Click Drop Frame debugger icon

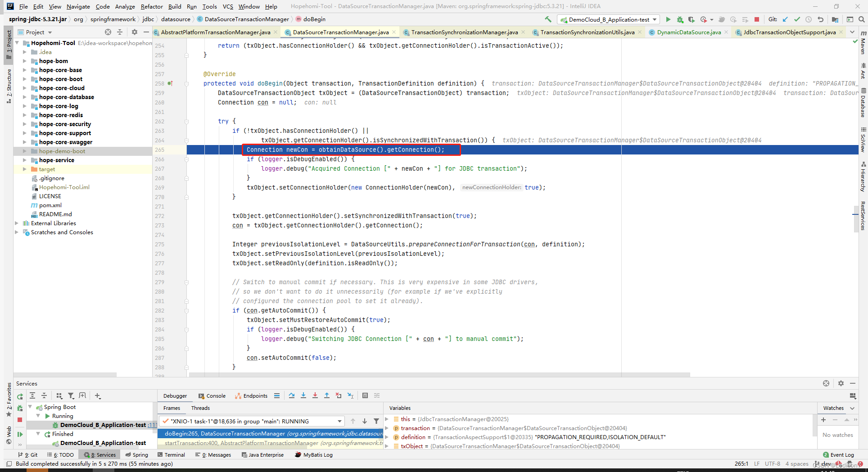pyautogui.click(x=339, y=395)
